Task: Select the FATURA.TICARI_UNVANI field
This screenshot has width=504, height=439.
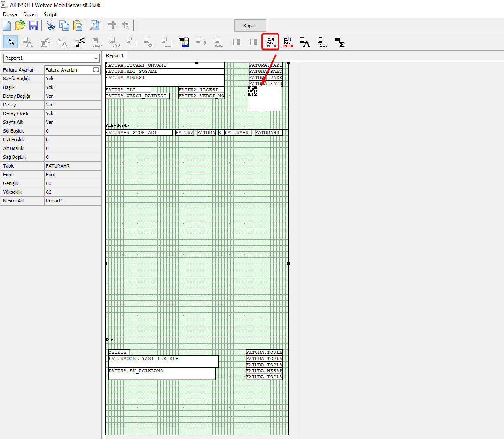Action: pos(165,65)
